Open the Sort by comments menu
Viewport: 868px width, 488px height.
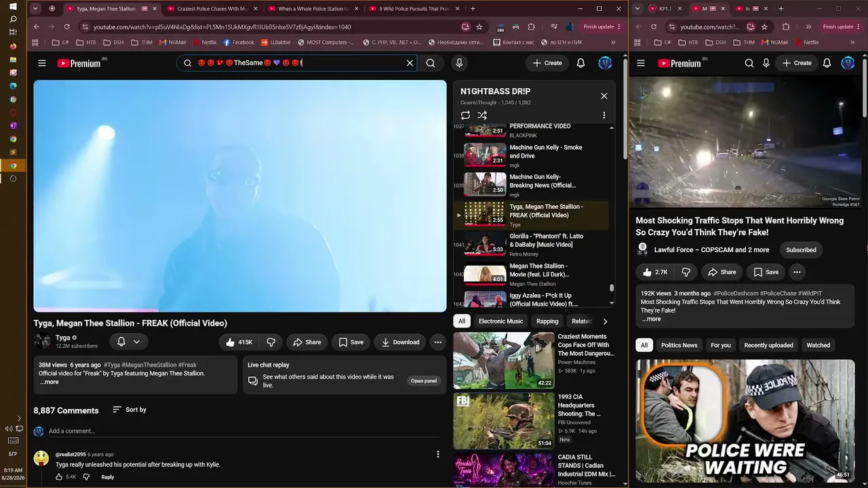129,409
